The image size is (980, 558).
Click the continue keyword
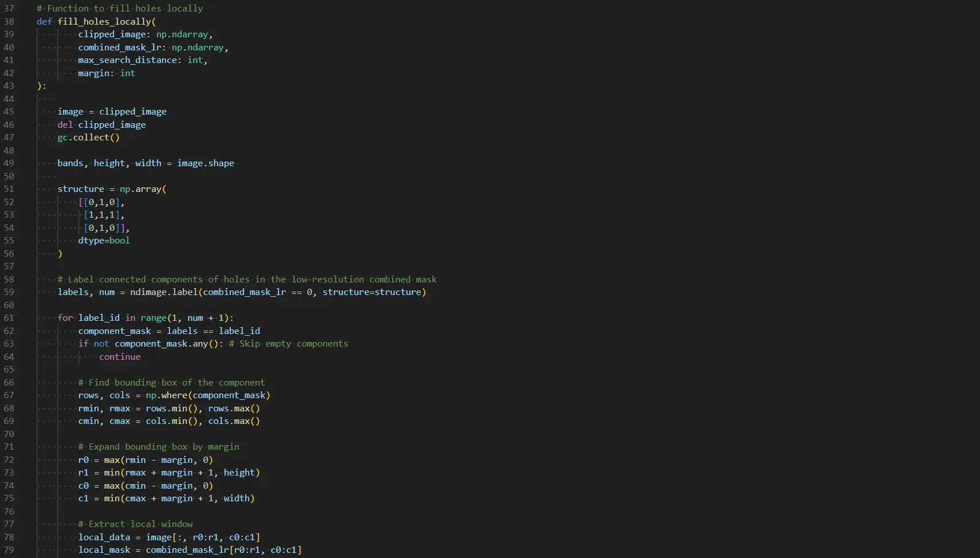pos(120,357)
